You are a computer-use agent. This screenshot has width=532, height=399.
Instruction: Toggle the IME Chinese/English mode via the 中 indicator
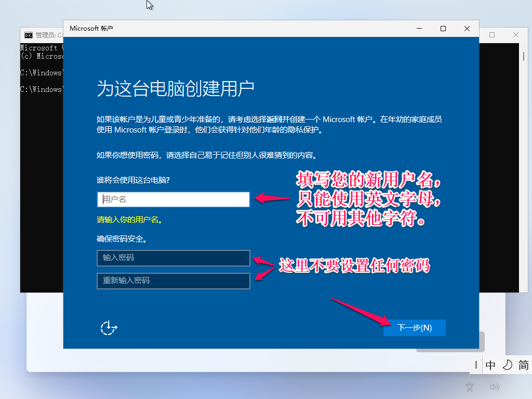(x=489, y=365)
